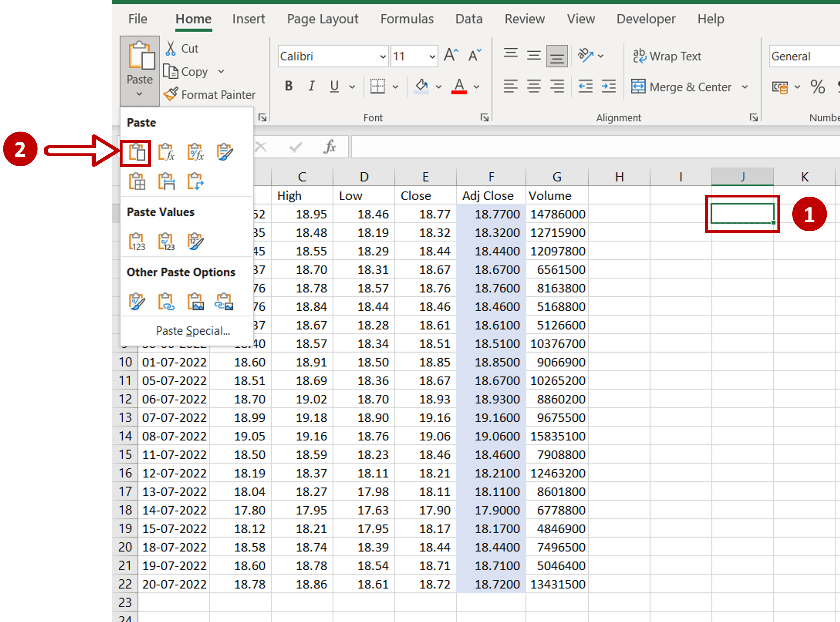Switch to the Formulas ribbon tab
The width and height of the screenshot is (840, 622).
click(407, 19)
